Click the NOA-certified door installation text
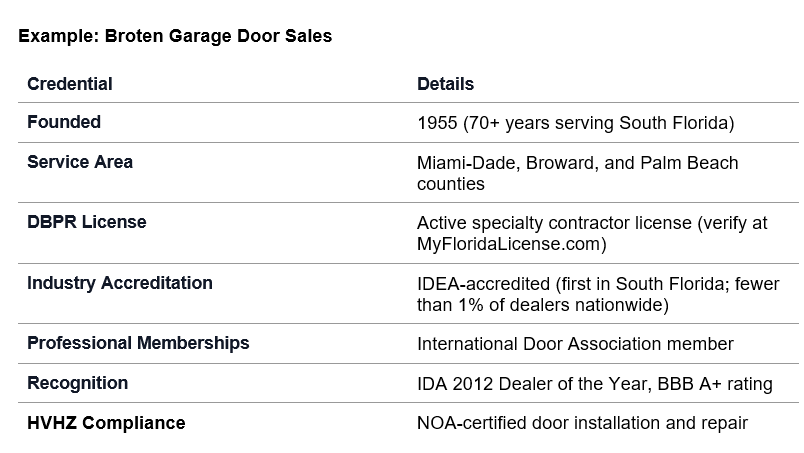Image resolution: width=804 pixels, height=453 pixels. (x=539, y=423)
